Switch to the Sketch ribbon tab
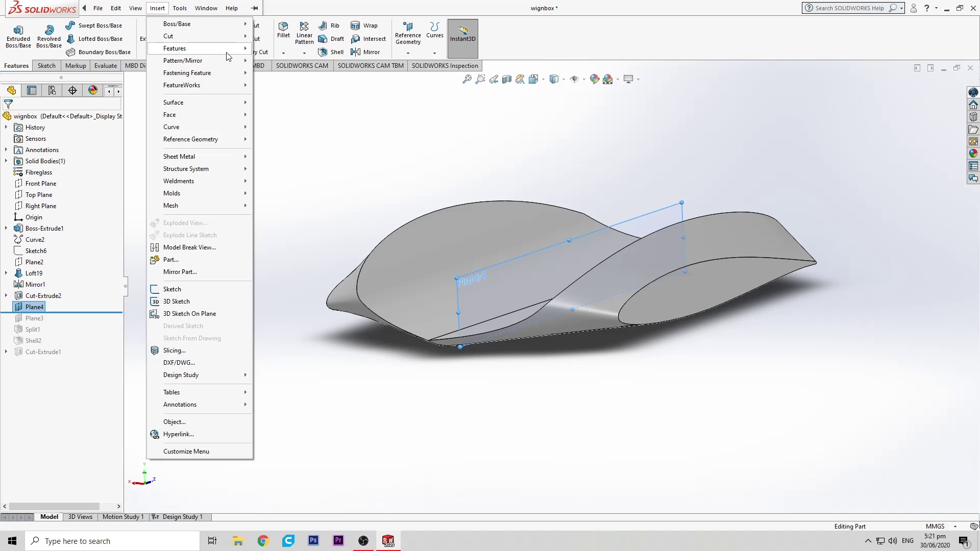 click(x=46, y=66)
